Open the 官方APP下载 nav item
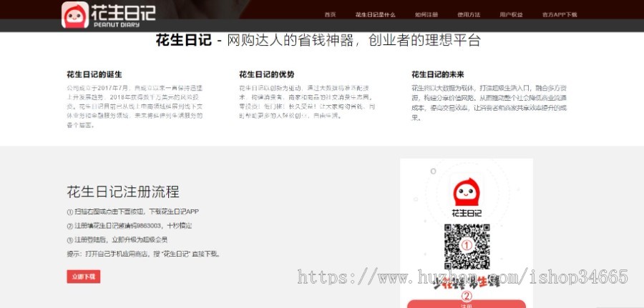 pos(560,15)
